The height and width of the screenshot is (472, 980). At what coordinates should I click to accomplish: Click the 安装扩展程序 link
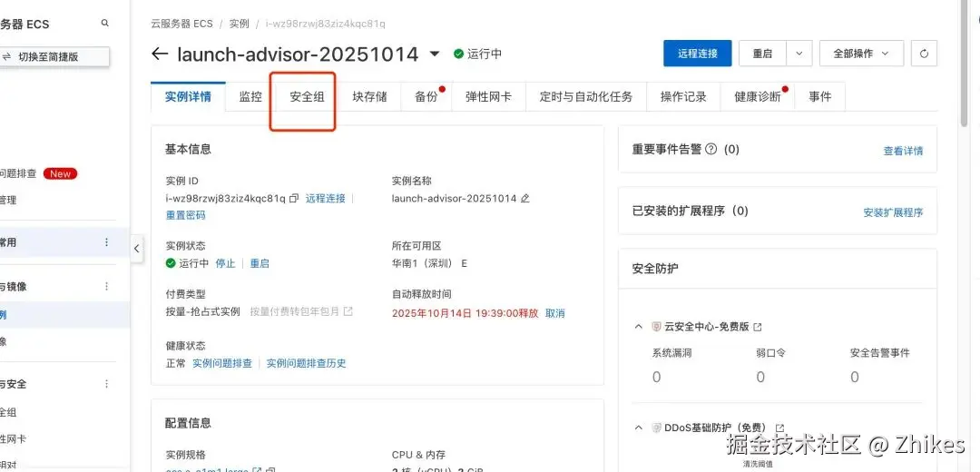pyautogui.click(x=893, y=212)
